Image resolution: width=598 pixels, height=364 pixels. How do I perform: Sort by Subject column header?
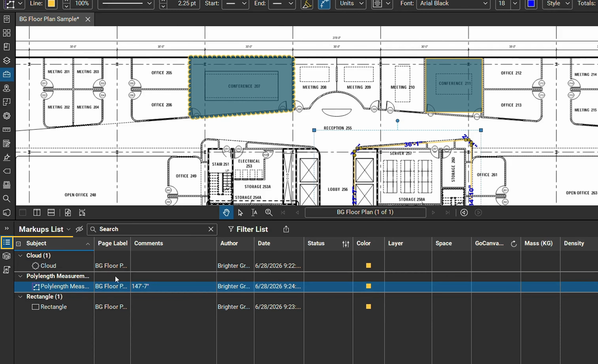point(36,244)
